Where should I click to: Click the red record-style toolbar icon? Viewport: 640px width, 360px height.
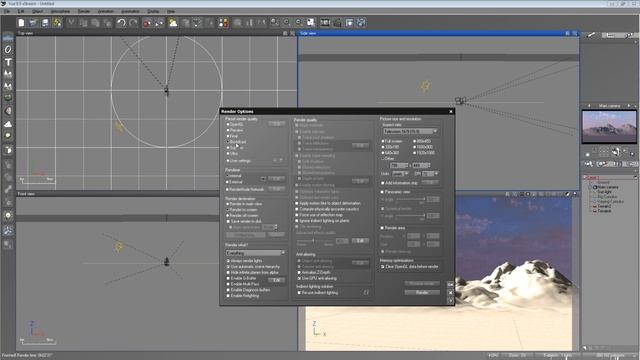(147, 22)
